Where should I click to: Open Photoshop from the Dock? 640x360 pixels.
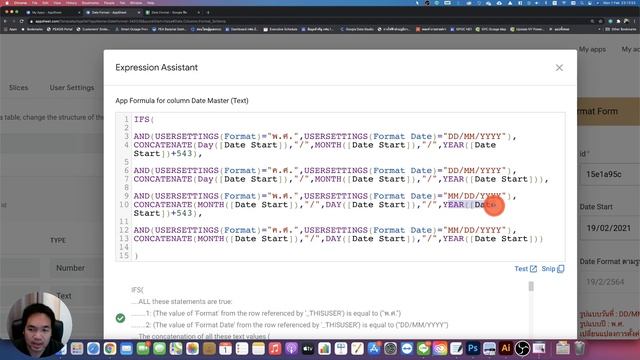[473, 348]
